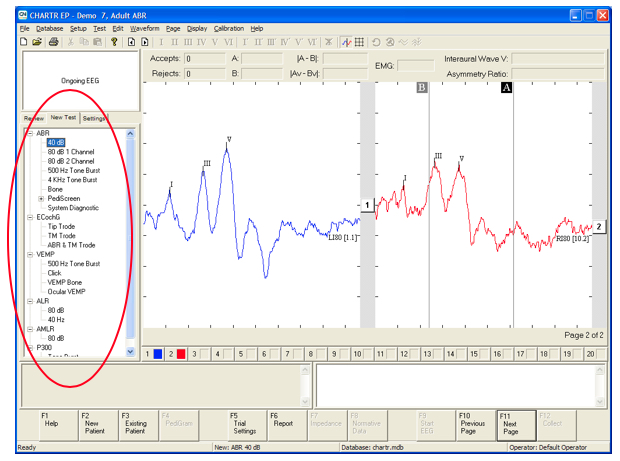The height and width of the screenshot is (461, 620).
Task: Select waveform 2 red color swatch
Action: (x=181, y=354)
